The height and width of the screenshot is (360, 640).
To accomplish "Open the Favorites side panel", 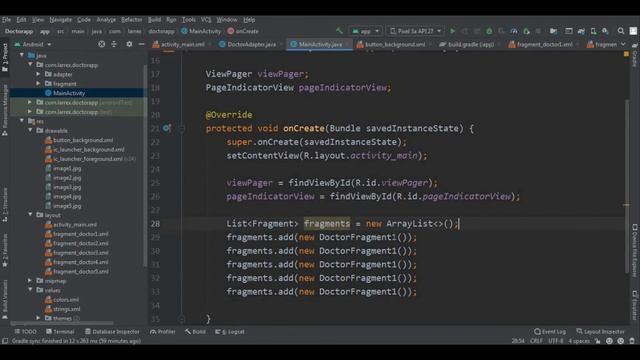I will coord(5,251).
